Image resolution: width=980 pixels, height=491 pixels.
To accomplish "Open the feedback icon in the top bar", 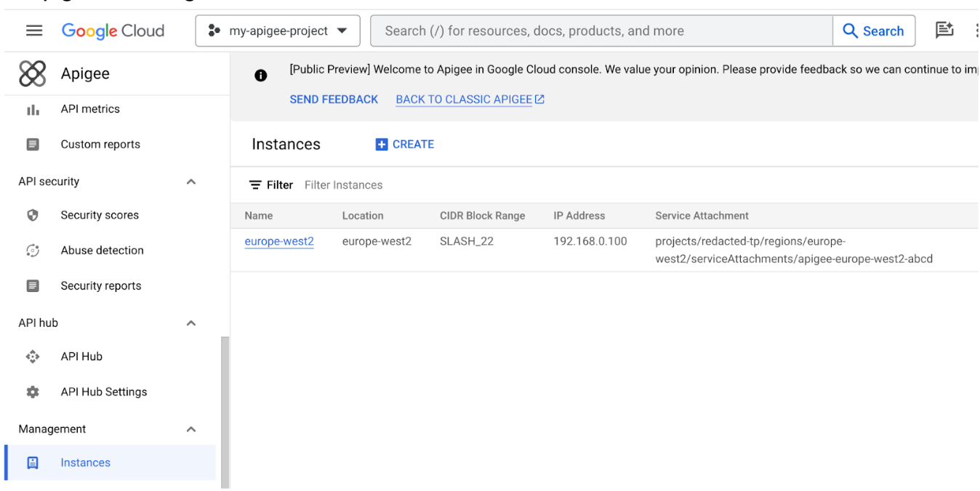I will tap(944, 31).
